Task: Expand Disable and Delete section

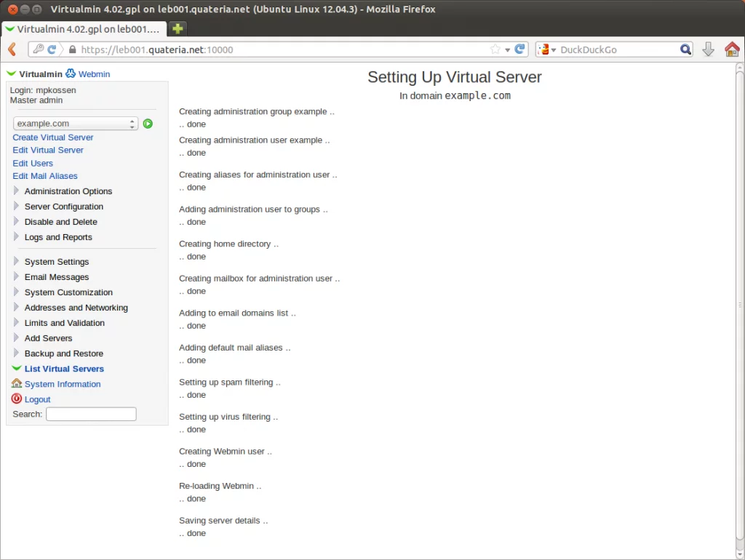Action: pyautogui.click(x=60, y=222)
